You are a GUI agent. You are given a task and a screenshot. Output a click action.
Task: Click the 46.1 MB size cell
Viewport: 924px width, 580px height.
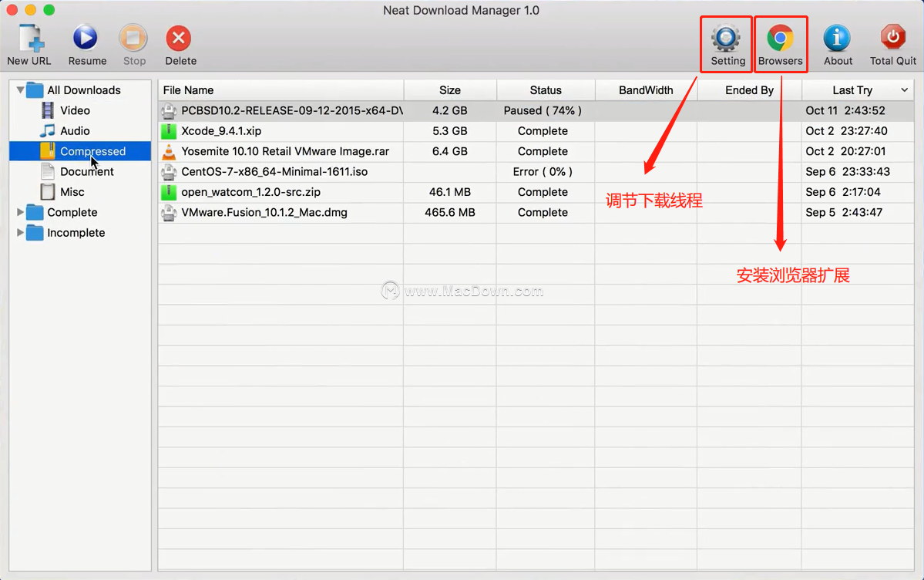point(449,192)
